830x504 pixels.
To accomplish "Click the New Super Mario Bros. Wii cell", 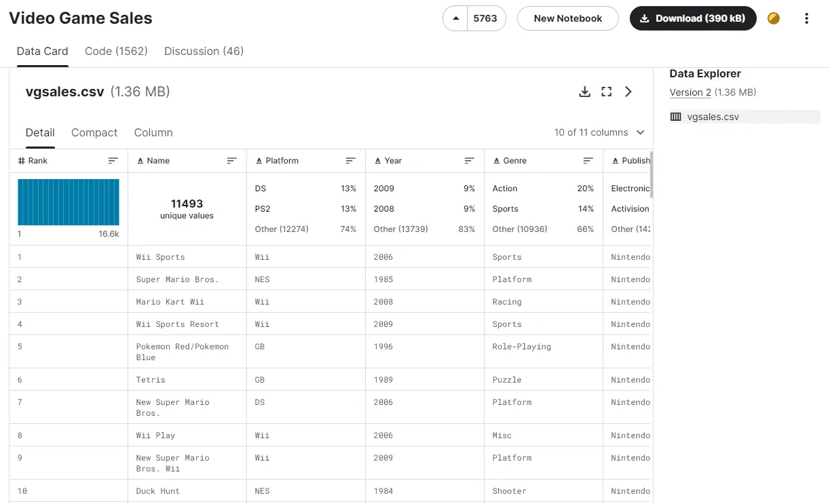I will tap(187, 463).
